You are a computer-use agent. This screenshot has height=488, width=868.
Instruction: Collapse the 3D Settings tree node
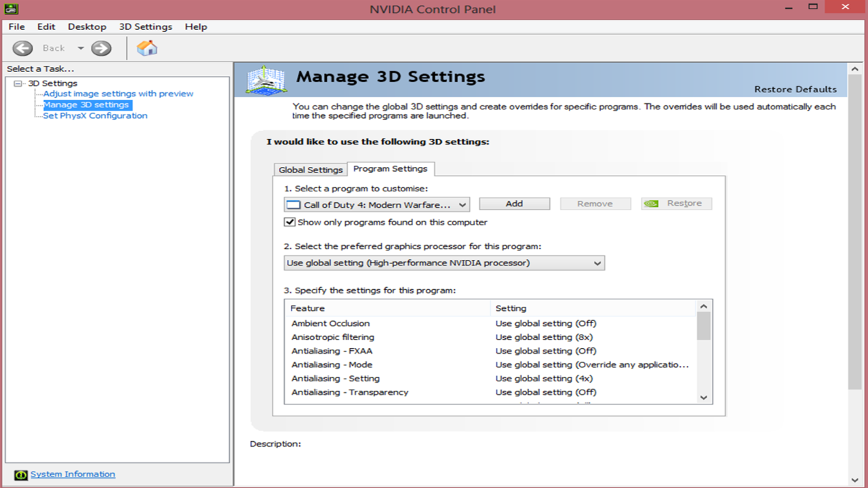coord(18,83)
